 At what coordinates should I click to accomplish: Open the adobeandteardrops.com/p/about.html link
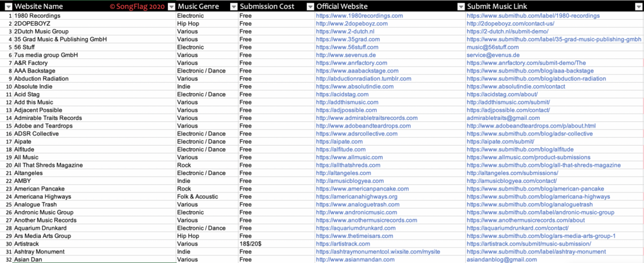tap(531, 126)
